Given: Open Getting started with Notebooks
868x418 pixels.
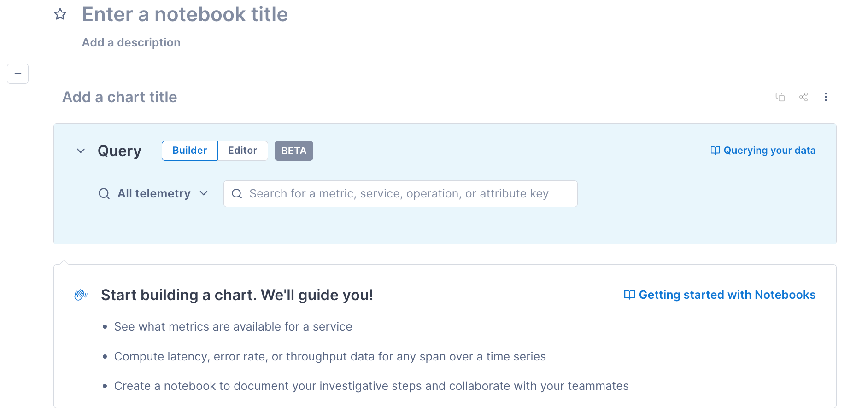Looking at the screenshot, I should coord(727,295).
